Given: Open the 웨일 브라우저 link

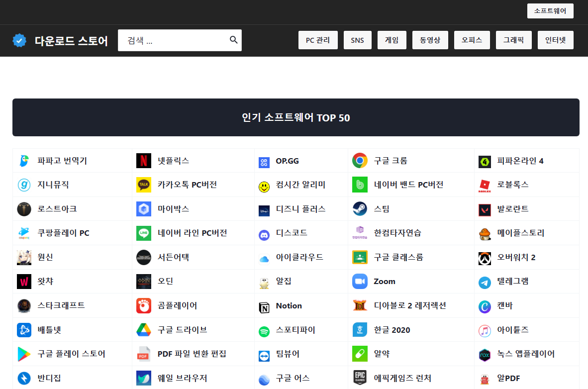Looking at the screenshot, I should click(182, 378).
